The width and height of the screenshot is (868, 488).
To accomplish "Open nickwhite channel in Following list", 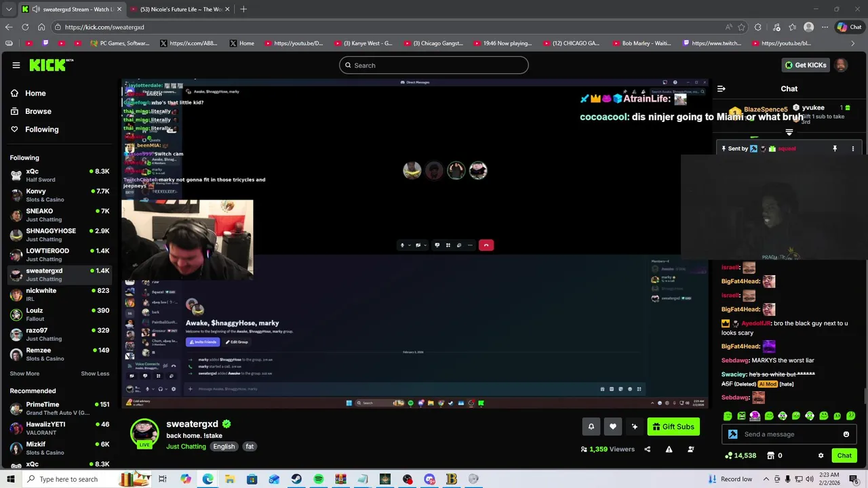I will pyautogui.click(x=60, y=294).
